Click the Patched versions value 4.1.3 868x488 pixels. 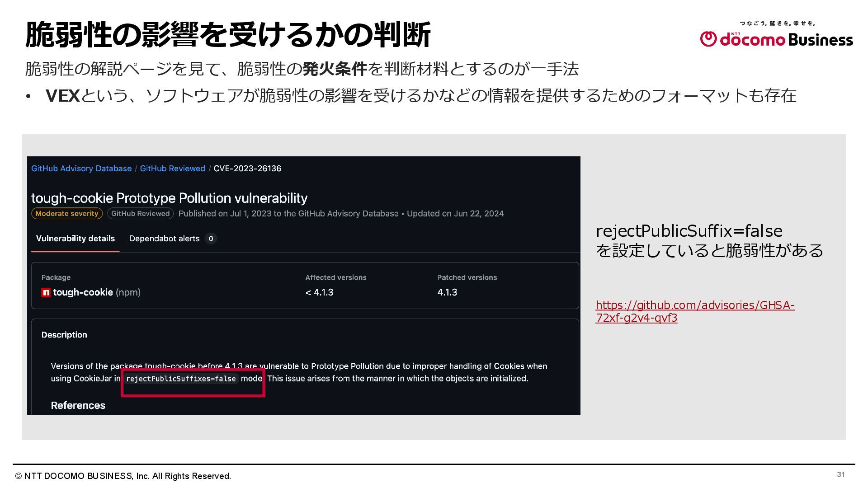(447, 292)
